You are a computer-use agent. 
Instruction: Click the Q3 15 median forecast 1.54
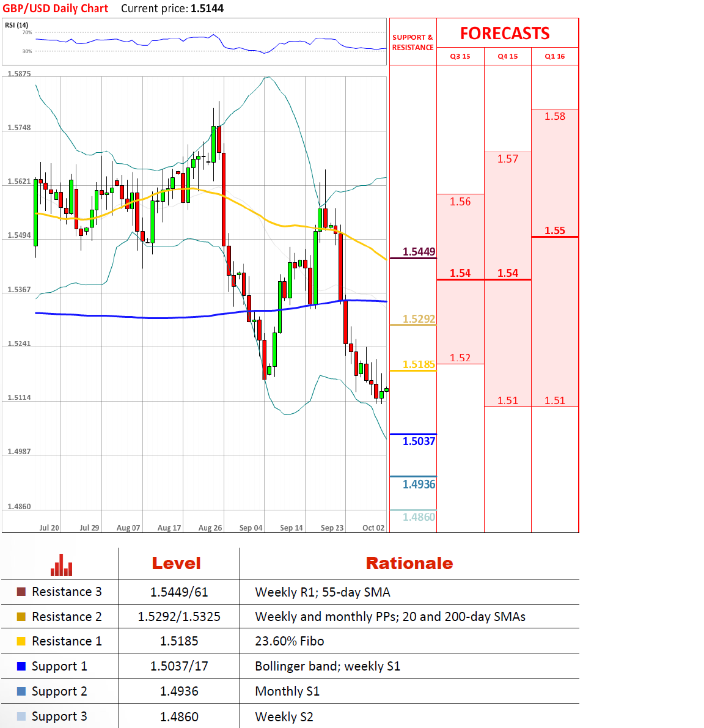460,273
